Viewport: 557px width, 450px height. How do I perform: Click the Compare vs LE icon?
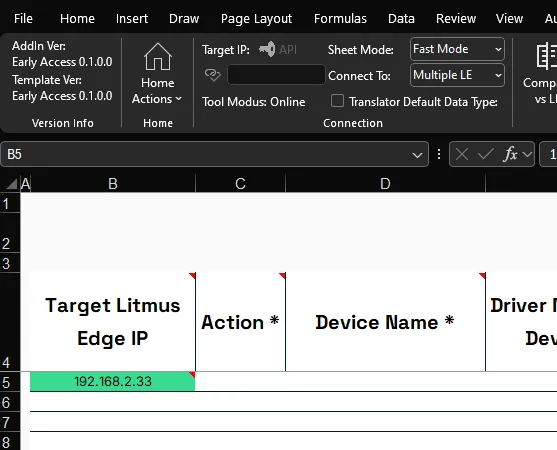point(546,56)
